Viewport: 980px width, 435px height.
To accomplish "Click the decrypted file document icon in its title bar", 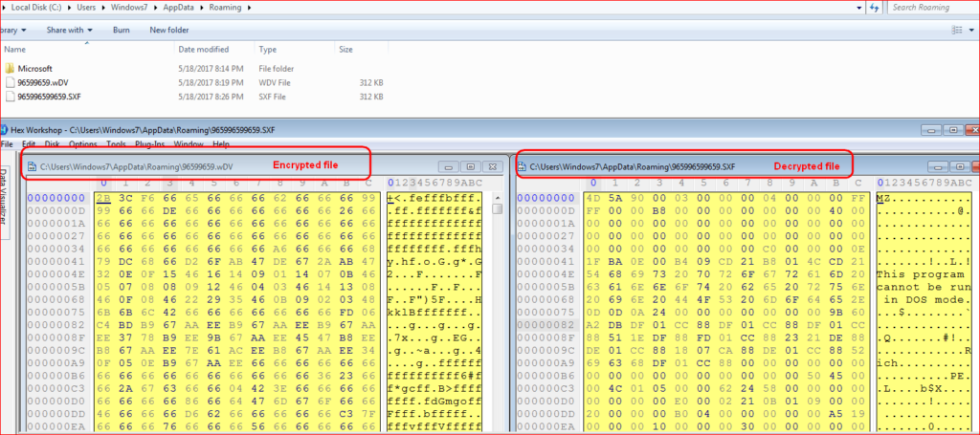I will click(x=522, y=166).
